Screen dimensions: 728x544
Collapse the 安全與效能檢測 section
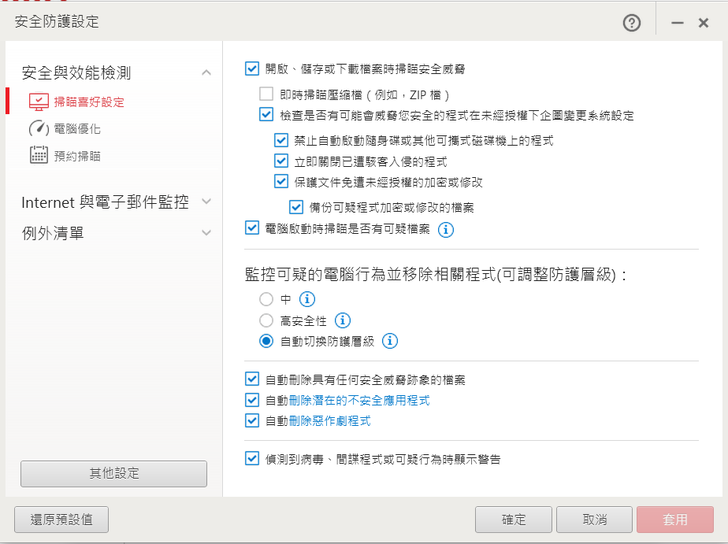(x=206, y=72)
